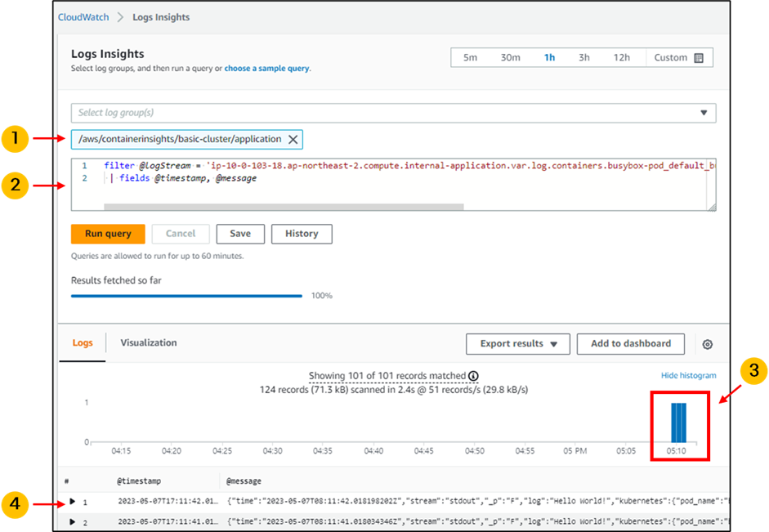
Task: Select the 12h time range
Action: [621, 57]
